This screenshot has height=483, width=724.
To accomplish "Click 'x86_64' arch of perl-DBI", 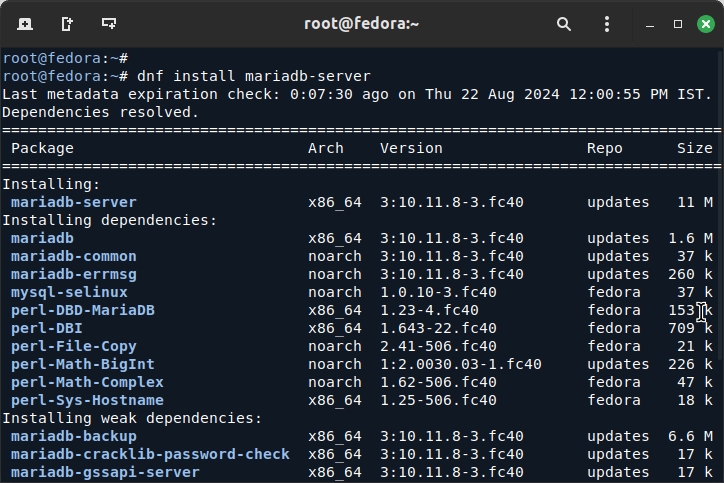I will click(x=335, y=328).
